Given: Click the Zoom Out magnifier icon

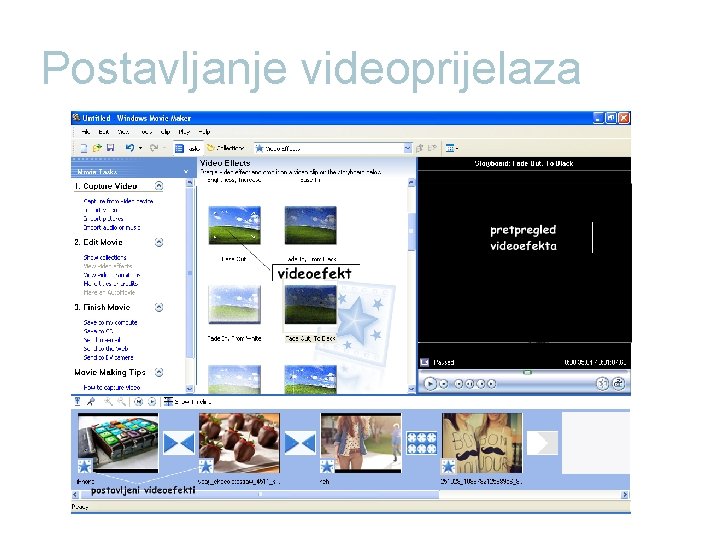Looking at the screenshot, I should point(122,402).
